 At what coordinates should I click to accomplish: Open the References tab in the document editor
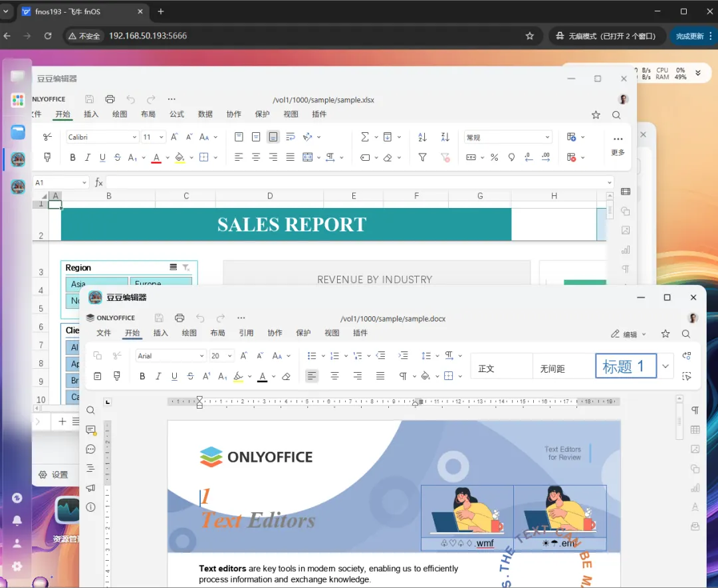tap(247, 333)
